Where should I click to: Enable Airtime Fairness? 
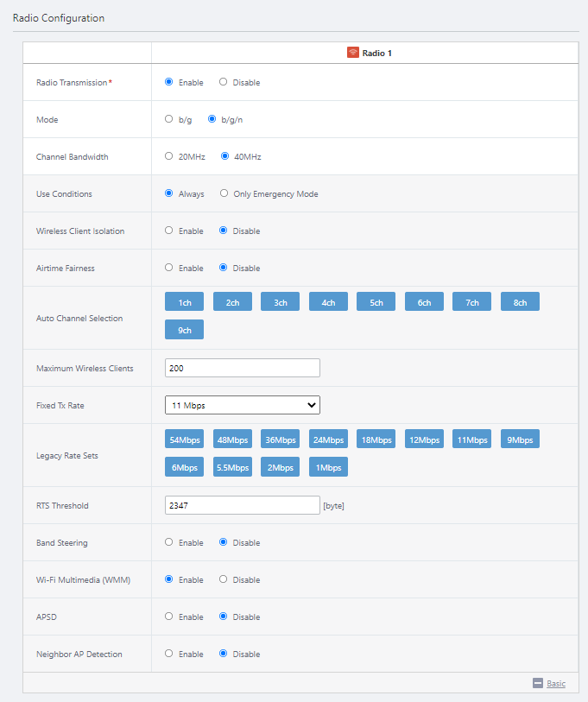(x=169, y=268)
